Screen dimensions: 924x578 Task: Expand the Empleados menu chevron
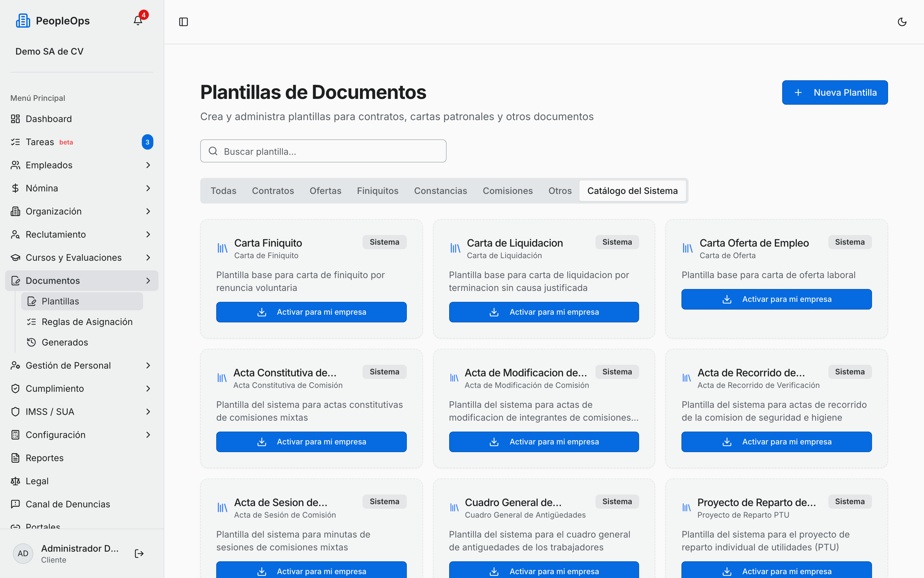coord(148,165)
